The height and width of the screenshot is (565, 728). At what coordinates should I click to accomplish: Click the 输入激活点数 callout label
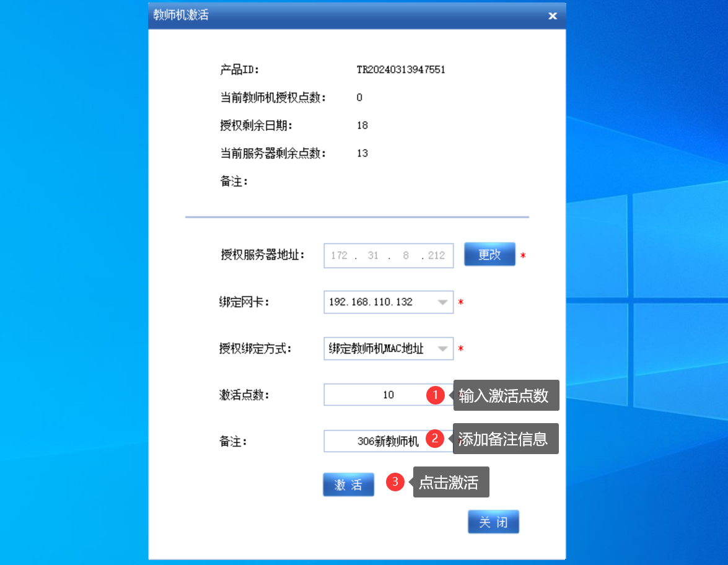(x=504, y=396)
